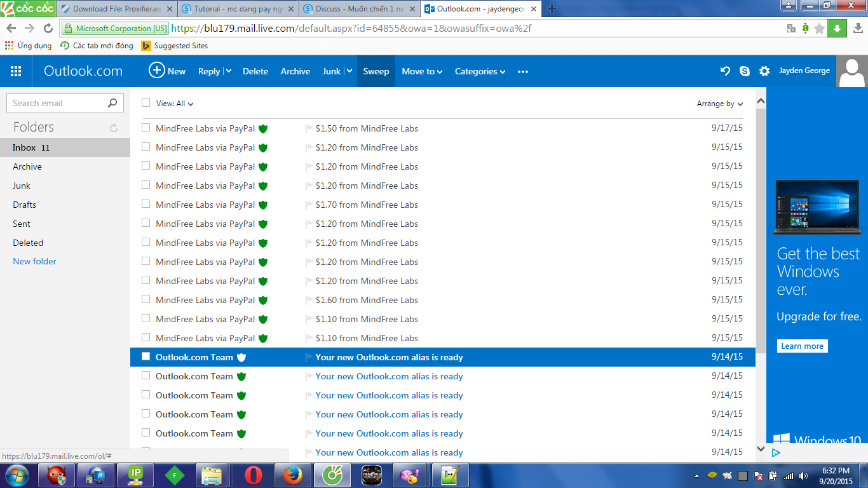This screenshot has height=488, width=868.
Task: Click the search magnifier icon
Action: click(x=112, y=103)
